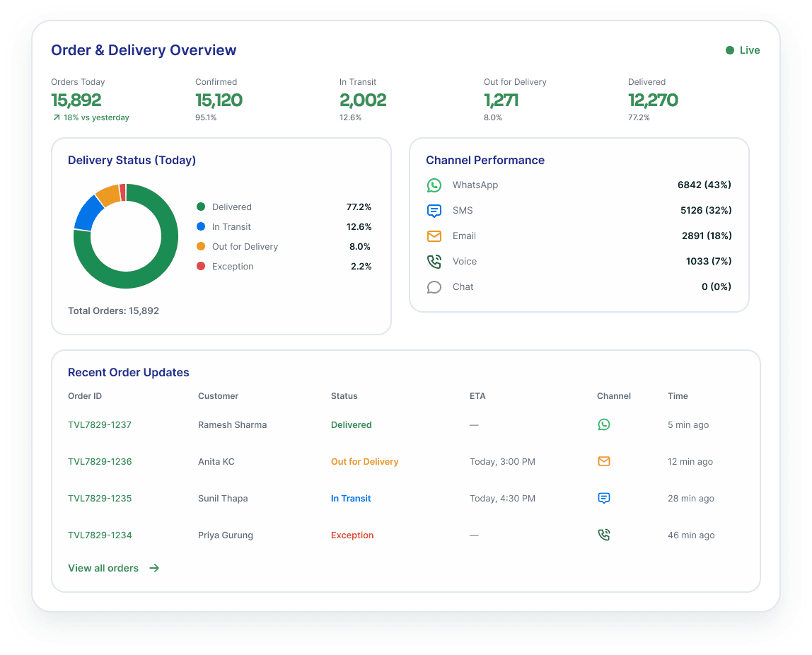The image size is (812, 655).
Task: Click the Total Orders: 15,892 text
Action: [113, 311]
